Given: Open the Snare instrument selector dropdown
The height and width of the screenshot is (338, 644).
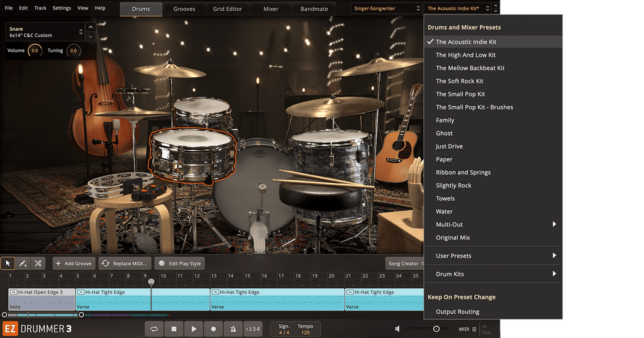Looking at the screenshot, I should pyautogui.click(x=45, y=32).
